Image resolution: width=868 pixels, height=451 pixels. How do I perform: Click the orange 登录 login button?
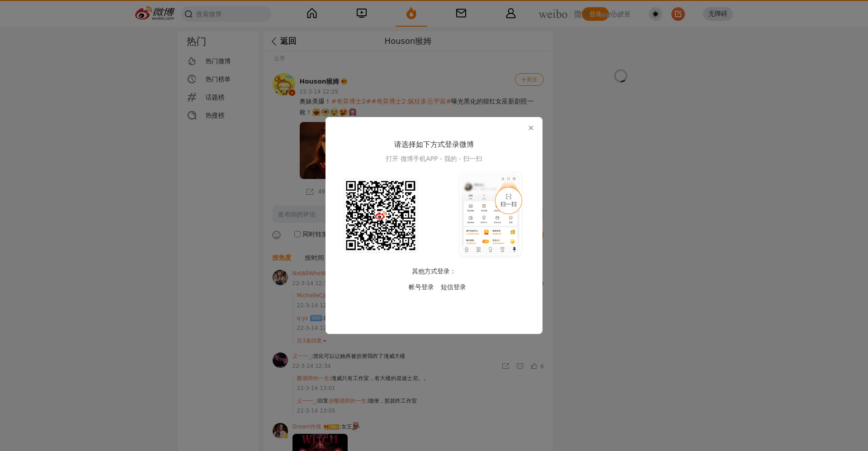pos(595,14)
